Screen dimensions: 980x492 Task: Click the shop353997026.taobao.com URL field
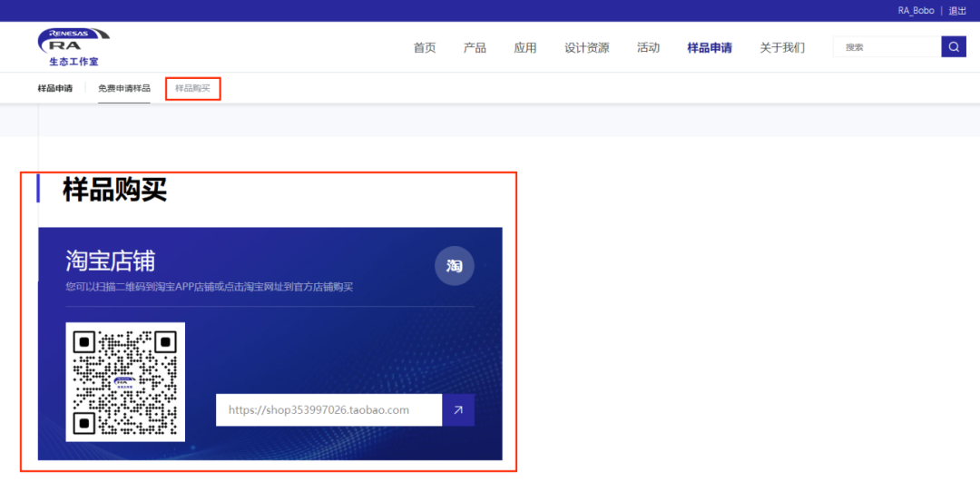pyautogui.click(x=328, y=410)
